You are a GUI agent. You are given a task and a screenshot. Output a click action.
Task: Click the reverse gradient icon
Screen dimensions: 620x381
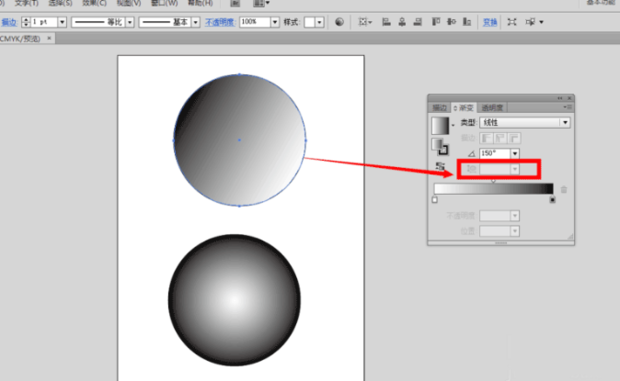[x=440, y=166]
